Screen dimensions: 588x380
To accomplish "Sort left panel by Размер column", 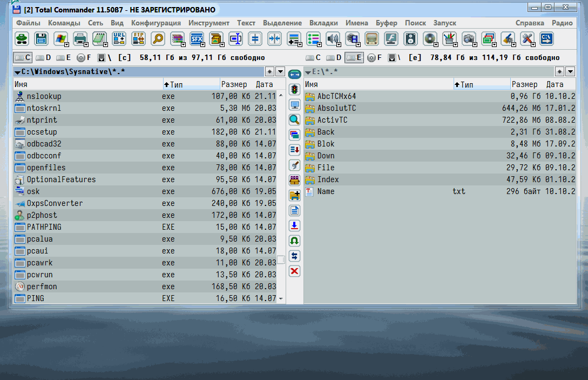I will point(234,84).
